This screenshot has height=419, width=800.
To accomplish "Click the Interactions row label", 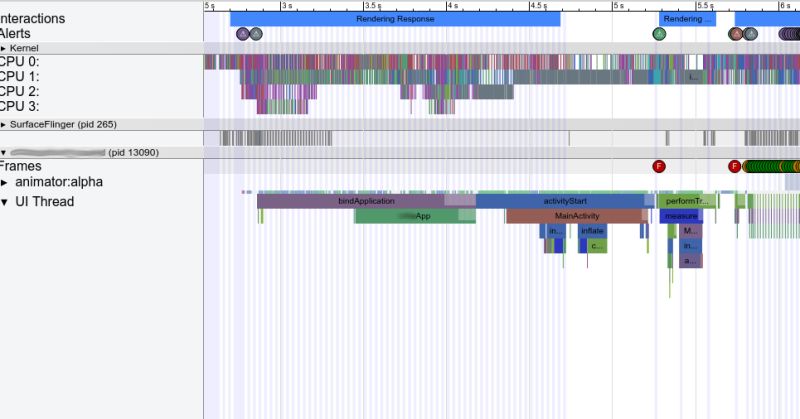I will (32, 19).
